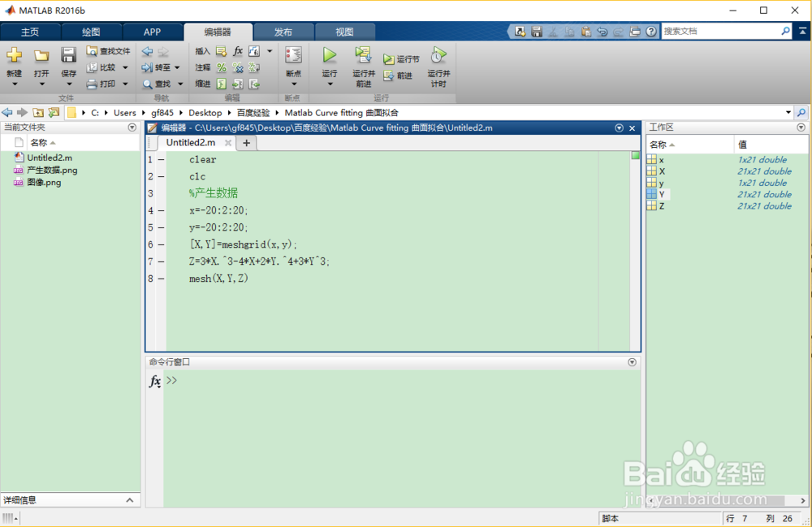Image resolution: width=812 pixels, height=527 pixels.
Task: Select 产生数据.png in current folder panel
Action: [x=52, y=170]
